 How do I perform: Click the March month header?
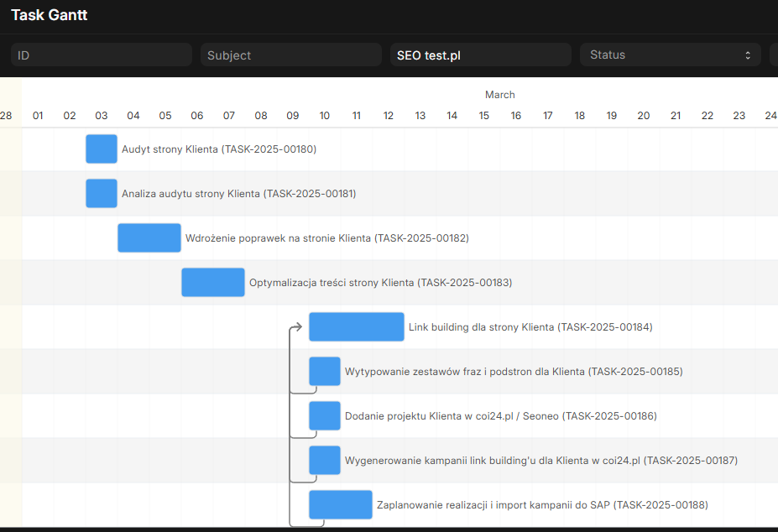tap(499, 95)
